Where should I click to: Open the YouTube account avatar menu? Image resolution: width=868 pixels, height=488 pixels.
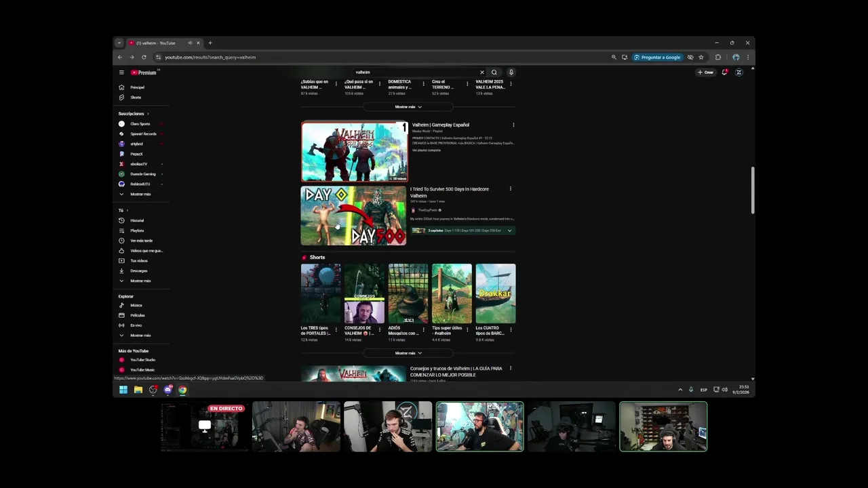point(739,73)
